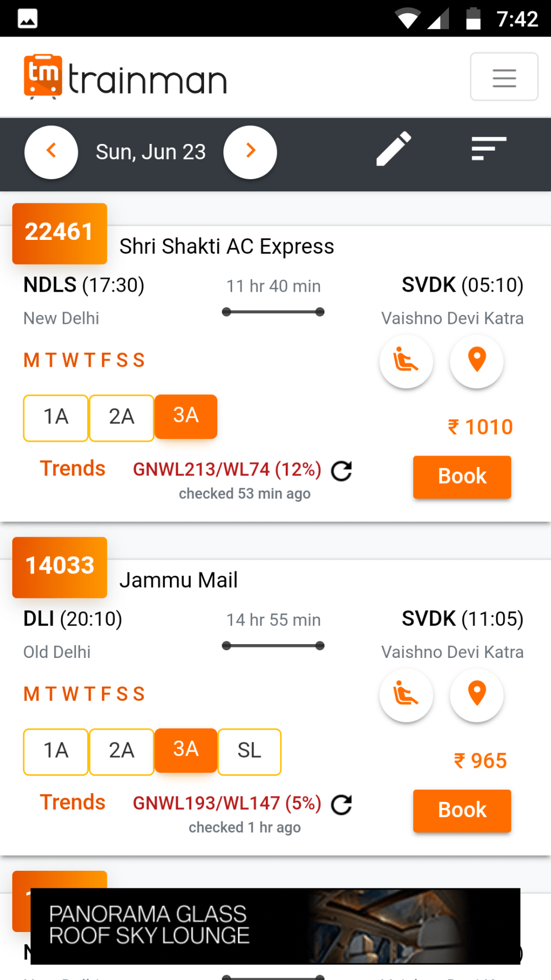
Task: View Trends for train 22461
Action: 72,469
